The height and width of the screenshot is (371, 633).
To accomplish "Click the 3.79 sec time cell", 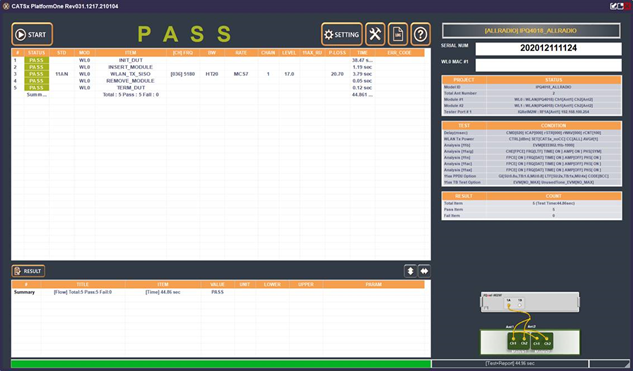I will (362, 74).
